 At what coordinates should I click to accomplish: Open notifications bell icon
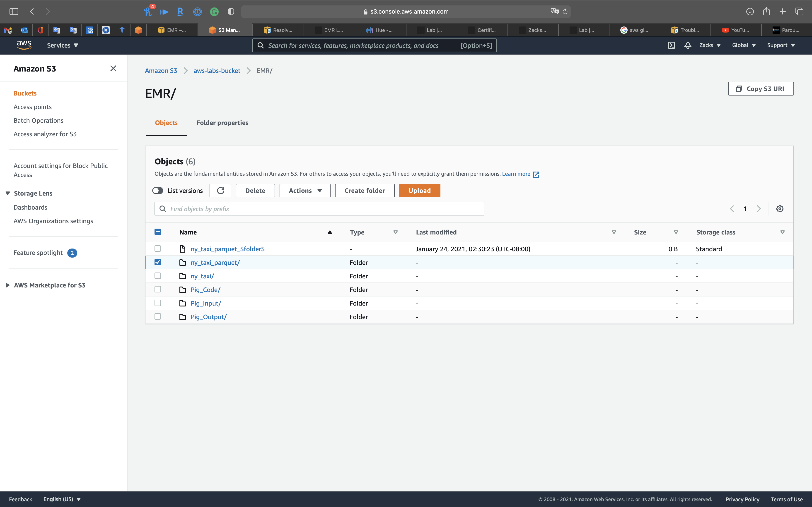[x=688, y=45]
